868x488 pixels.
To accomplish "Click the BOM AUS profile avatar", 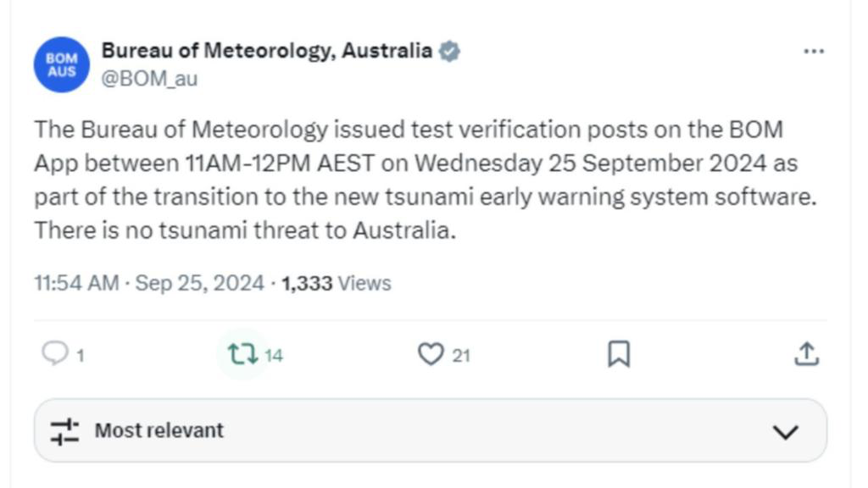I will point(61,64).
